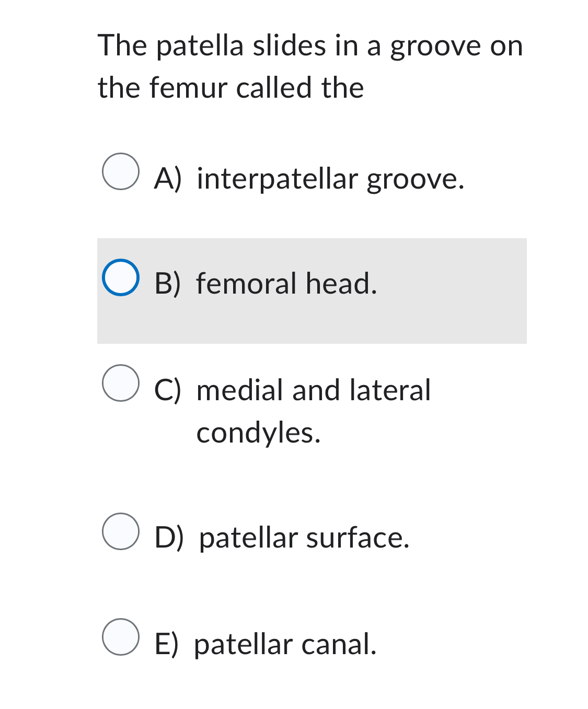
Task: Click the letter 'D)' next to patellar surface
Action: coord(169,538)
